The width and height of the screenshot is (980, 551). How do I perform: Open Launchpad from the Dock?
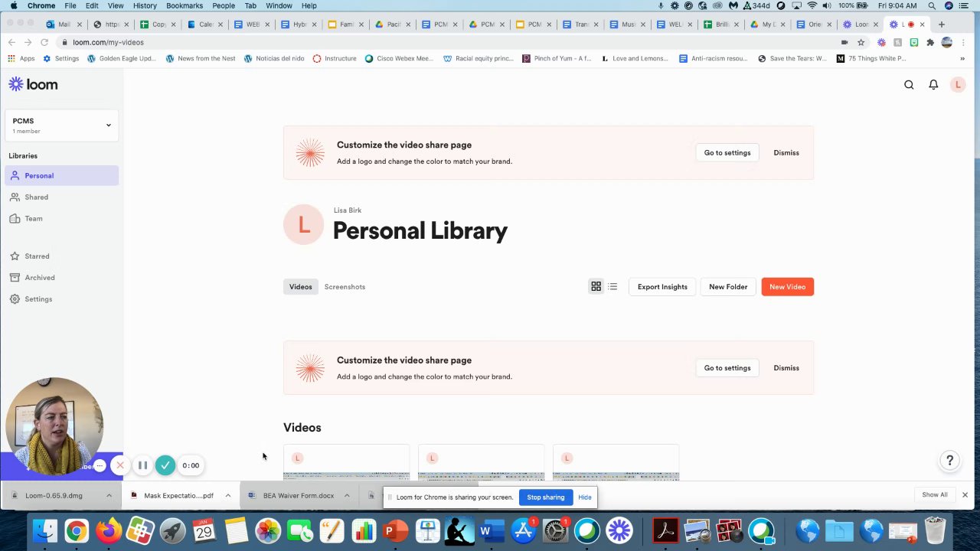tap(173, 530)
